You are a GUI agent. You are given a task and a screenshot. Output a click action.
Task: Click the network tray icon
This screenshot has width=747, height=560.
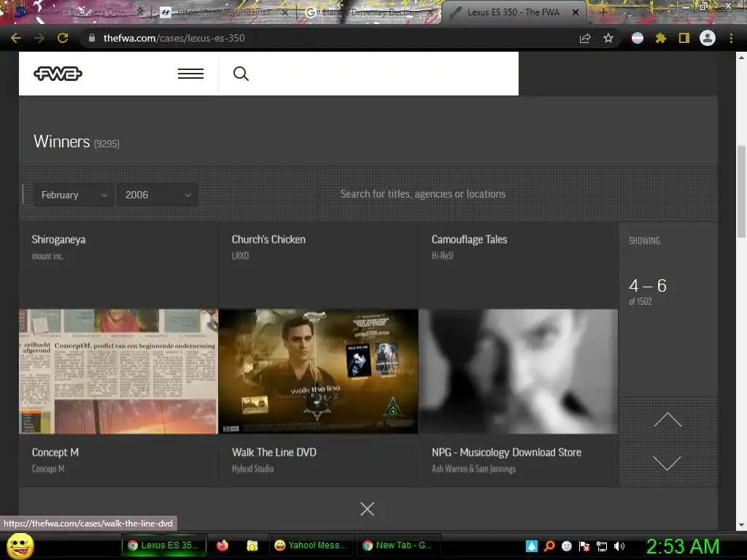(602, 546)
